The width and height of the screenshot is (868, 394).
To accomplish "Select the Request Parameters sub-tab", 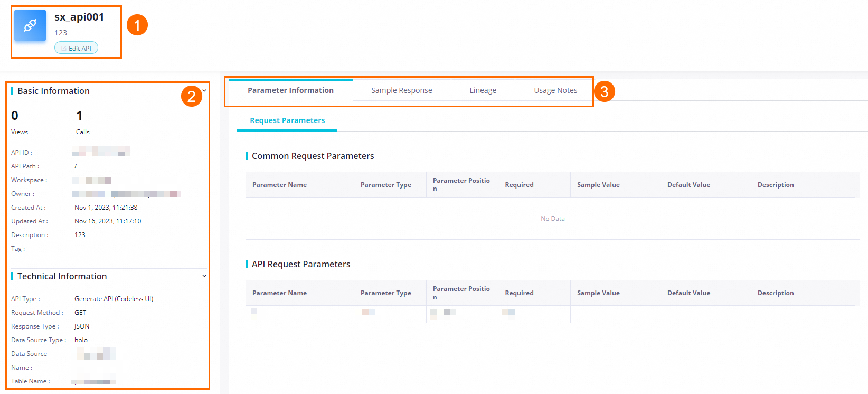I will 287,120.
